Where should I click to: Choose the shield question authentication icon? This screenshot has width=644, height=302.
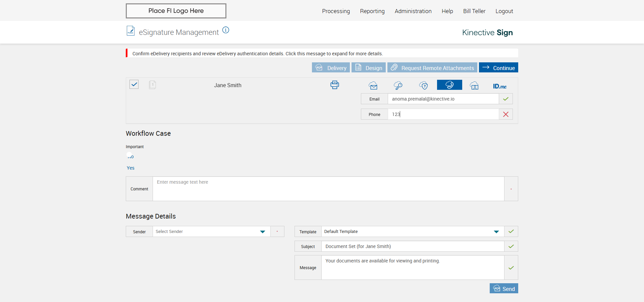pos(424,85)
